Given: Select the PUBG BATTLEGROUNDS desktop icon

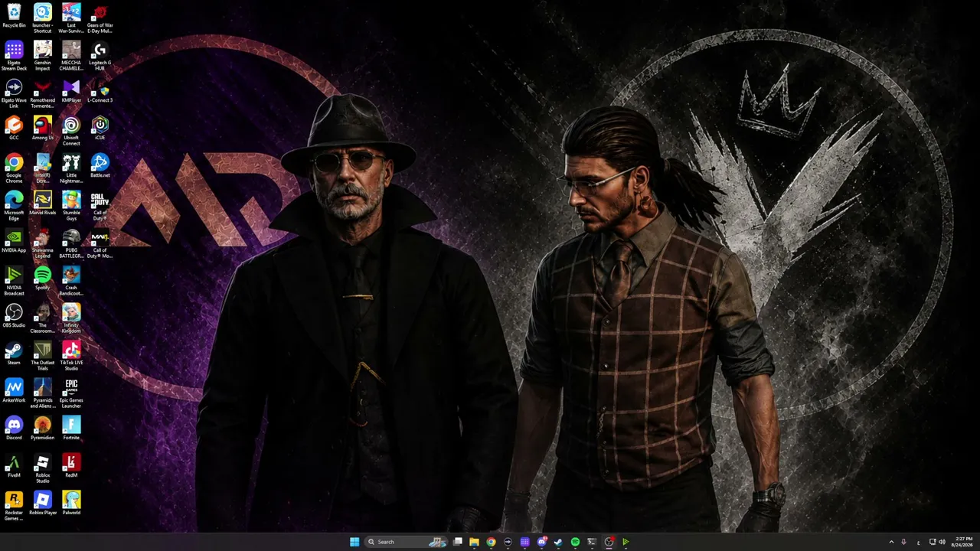Looking at the screenshot, I should 71,243.
